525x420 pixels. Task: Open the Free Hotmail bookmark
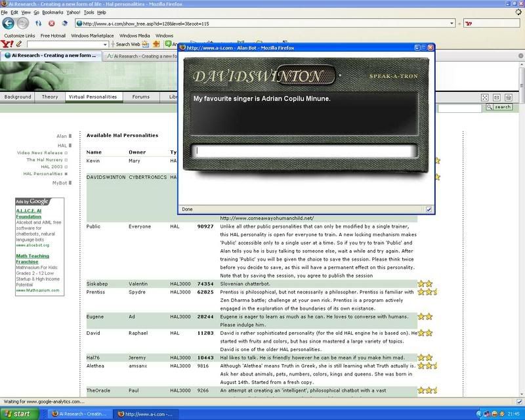(x=53, y=35)
